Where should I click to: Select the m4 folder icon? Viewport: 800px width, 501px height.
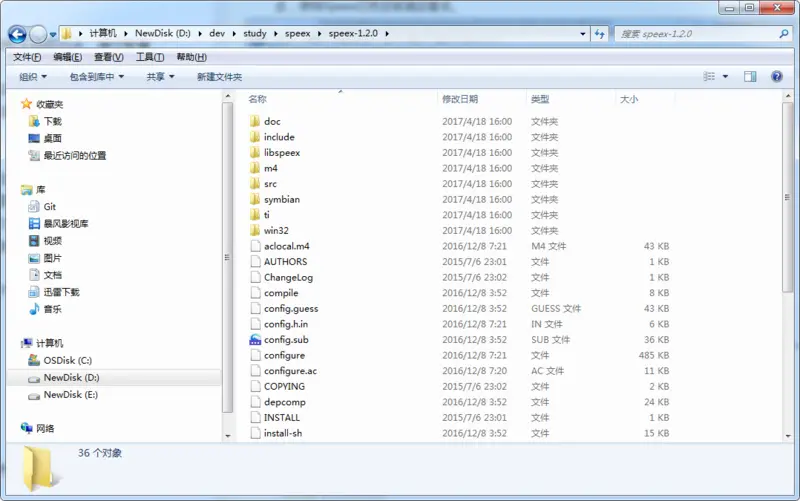point(255,168)
